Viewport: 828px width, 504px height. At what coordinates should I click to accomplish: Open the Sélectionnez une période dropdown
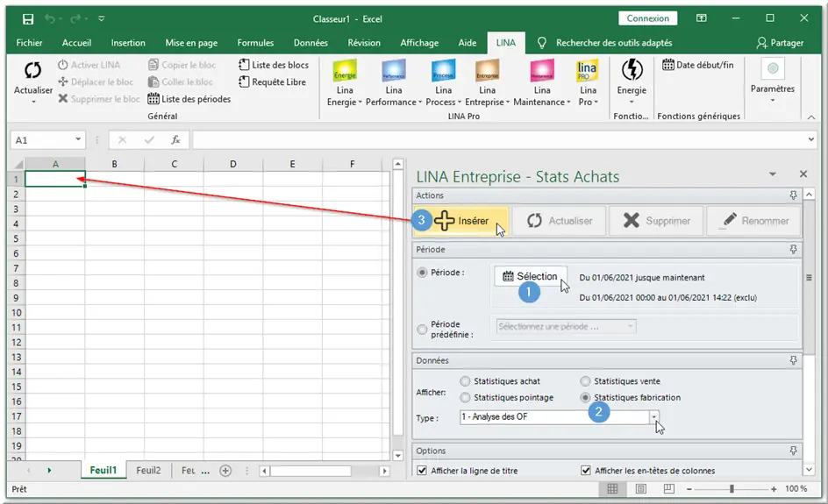click(x=566, y=327)
